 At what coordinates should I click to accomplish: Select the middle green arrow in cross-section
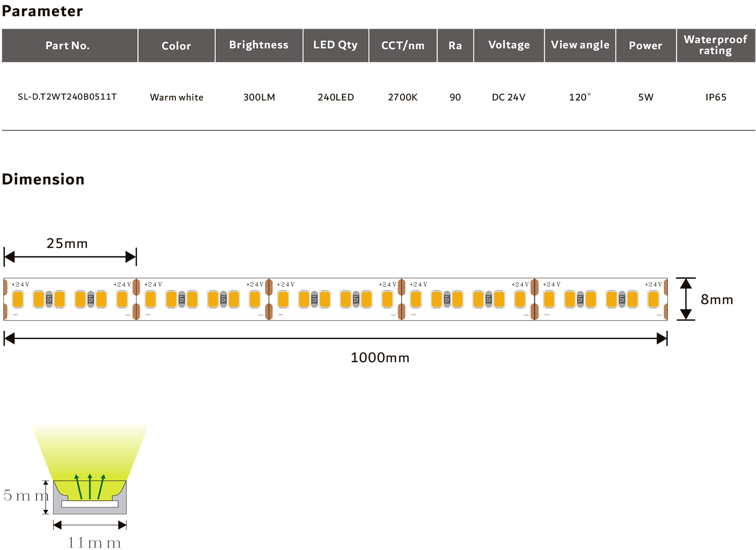(90, 486)
